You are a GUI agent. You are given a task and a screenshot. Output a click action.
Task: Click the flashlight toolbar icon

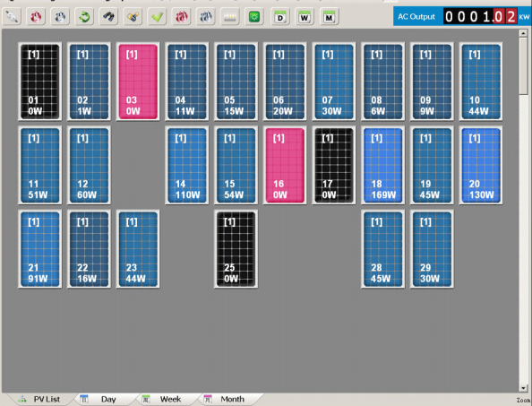133,17
